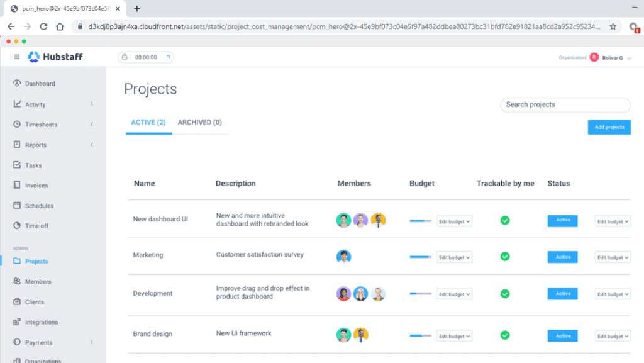Click the trackable checkmark for Brand design
Viewport: 644px width, 363px height.
pyautogui.click(x=504, y=335)
